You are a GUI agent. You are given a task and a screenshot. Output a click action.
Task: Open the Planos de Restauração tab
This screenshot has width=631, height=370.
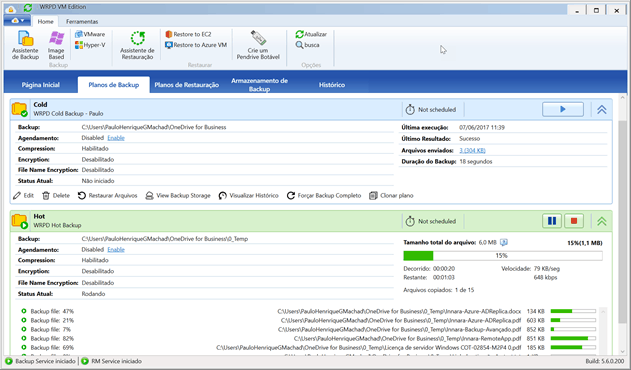187,85
